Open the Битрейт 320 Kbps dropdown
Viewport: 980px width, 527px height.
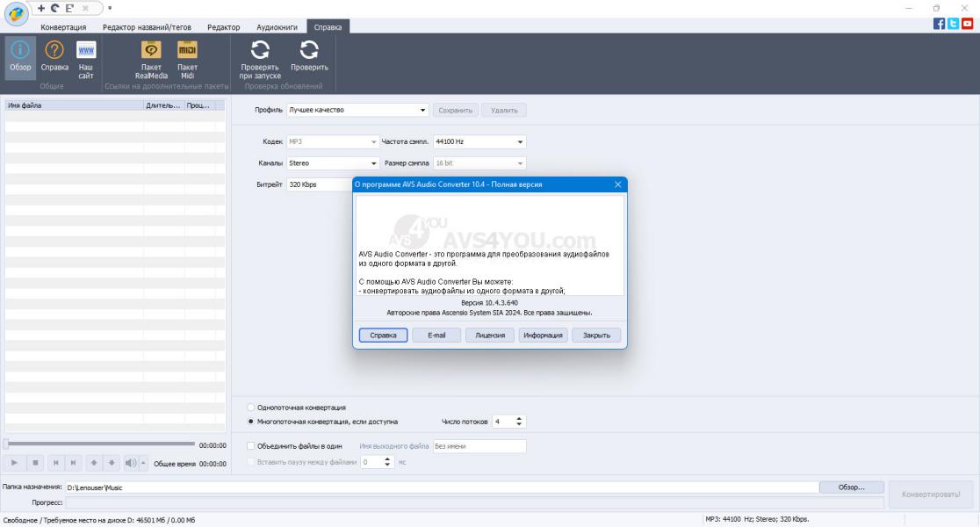pyautogui.click(x=320, y=184)
